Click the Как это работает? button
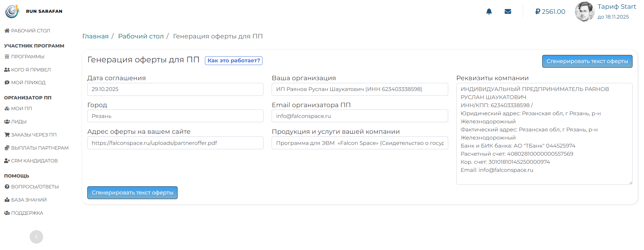Viewport: 644px width, 250px height. click(234, 61)
